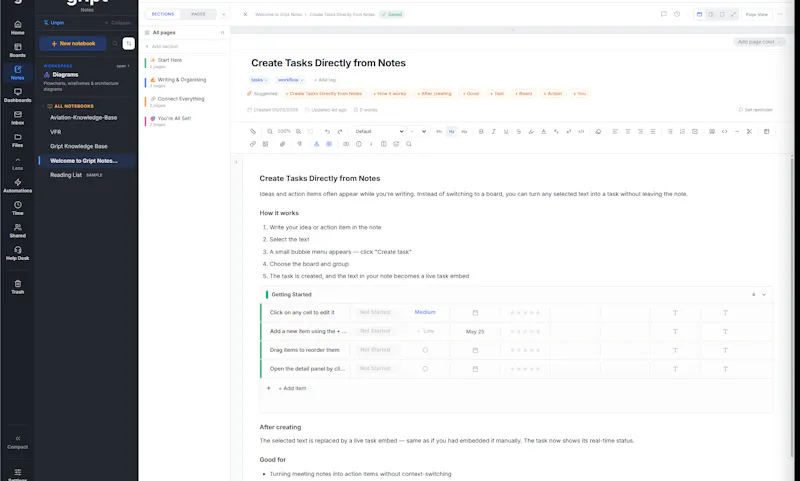
Task: Open the Default font style dropdown
Action: (x=379, y=132)
